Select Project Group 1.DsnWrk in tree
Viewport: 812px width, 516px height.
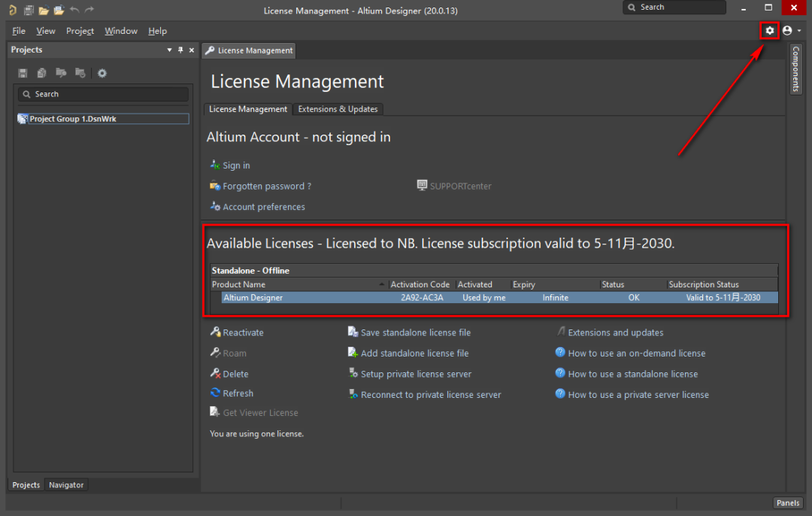pyautogui.click(x=72, y=119)
